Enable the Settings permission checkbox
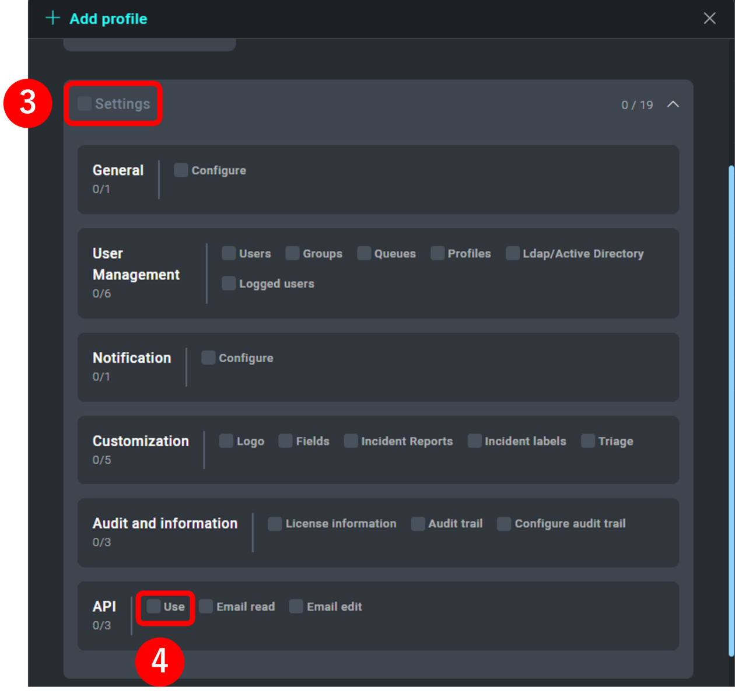 tap(84, 103)
